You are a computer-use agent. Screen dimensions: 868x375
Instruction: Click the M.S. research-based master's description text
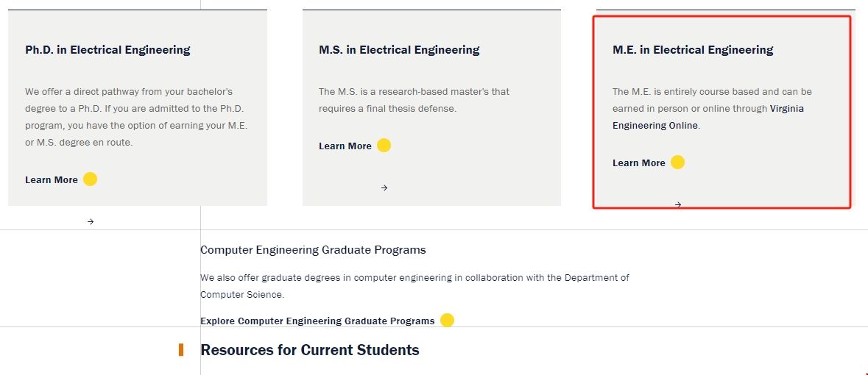click(414, 100)
